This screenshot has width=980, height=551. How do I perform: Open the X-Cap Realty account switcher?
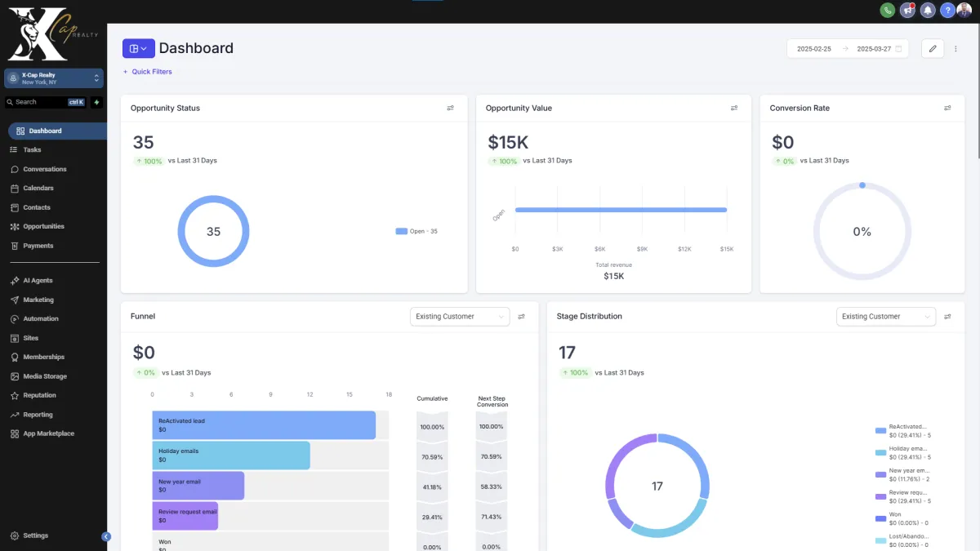(54, 78)
